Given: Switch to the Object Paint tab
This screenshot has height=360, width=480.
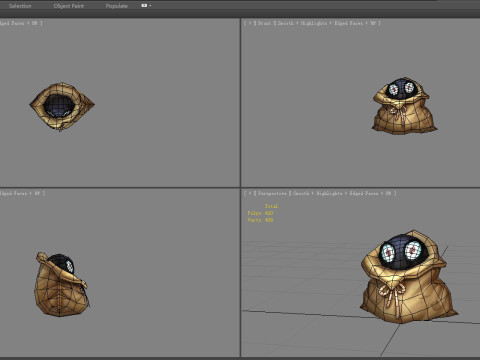Looking at the screenshot, I should coord(69,6).
